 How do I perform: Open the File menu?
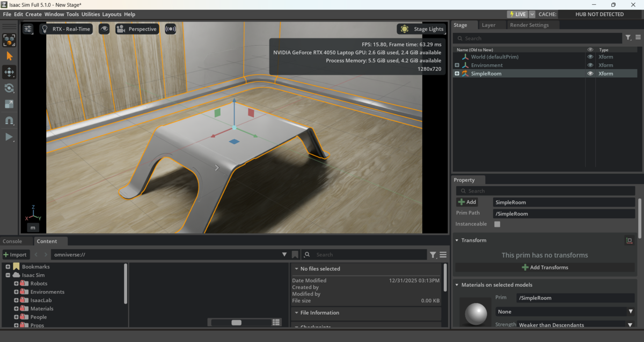[7, 14]
